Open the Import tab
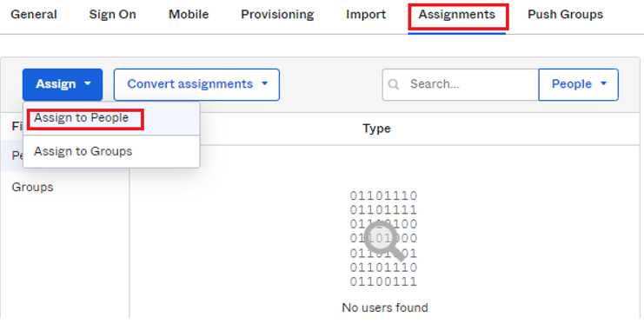 (x=366, y=15)
